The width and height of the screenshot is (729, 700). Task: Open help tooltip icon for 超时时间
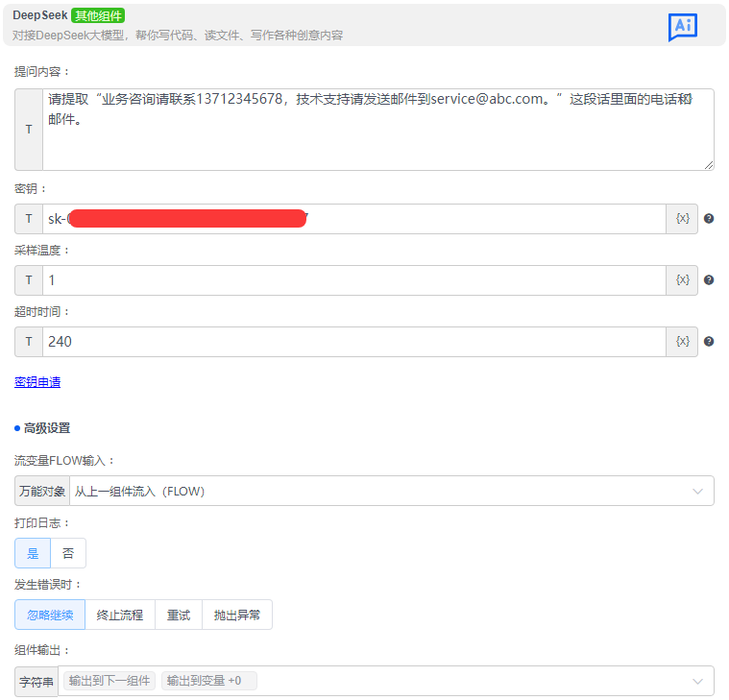pos(709,342)
